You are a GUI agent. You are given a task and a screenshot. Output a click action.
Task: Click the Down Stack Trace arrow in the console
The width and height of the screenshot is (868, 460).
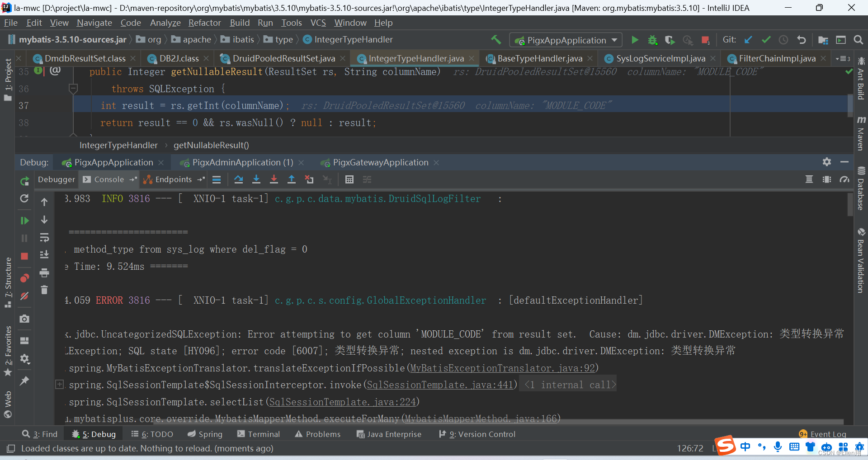(x=44, y=220)
